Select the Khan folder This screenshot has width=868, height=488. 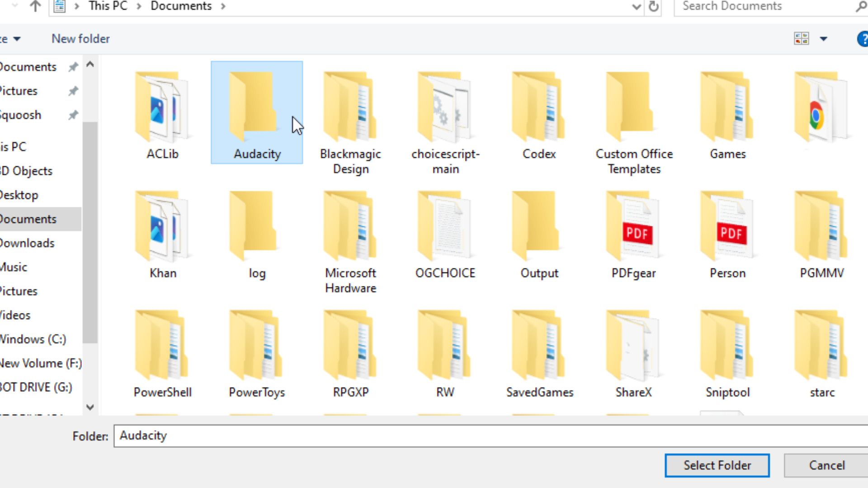pos(162,235)
